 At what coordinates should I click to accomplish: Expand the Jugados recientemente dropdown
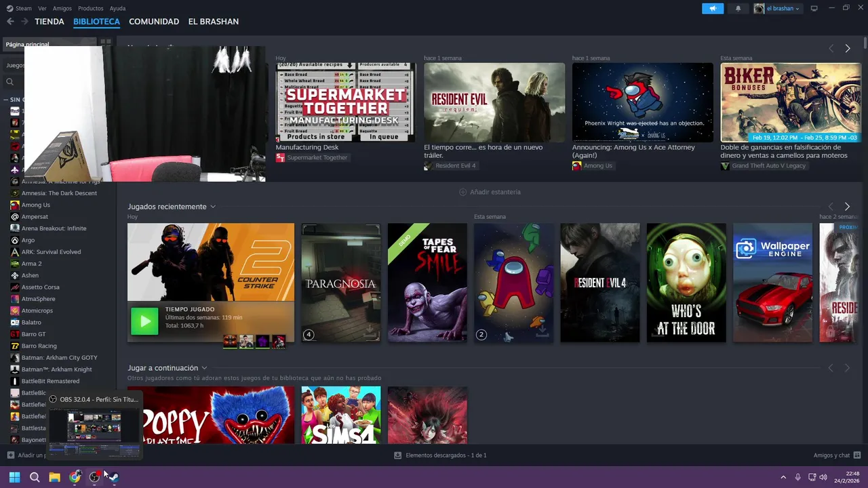click(x=213, y=207)
